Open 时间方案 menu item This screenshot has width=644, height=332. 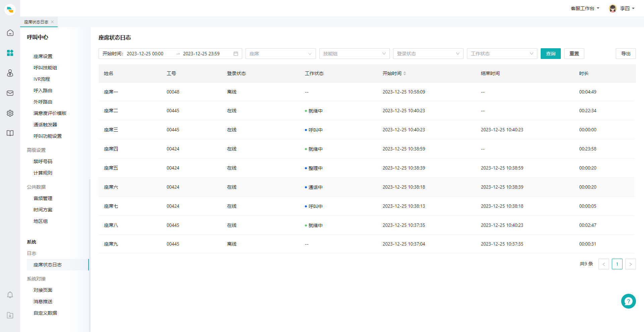tap(43, 210)
